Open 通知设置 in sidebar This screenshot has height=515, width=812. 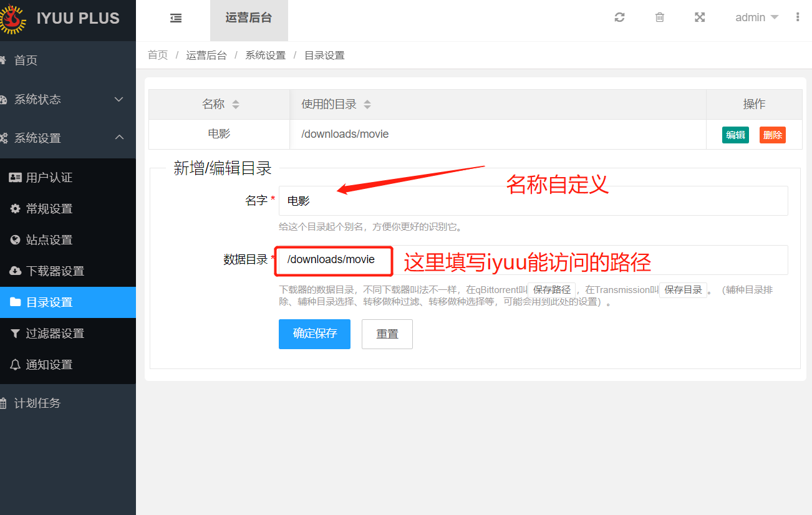coord(68,365)
